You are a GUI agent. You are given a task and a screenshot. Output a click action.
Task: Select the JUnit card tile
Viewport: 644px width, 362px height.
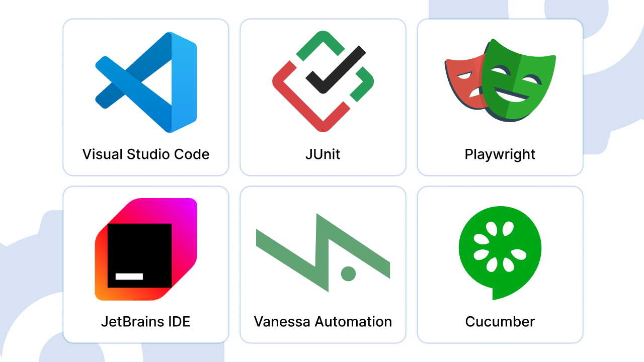[323, 97]
